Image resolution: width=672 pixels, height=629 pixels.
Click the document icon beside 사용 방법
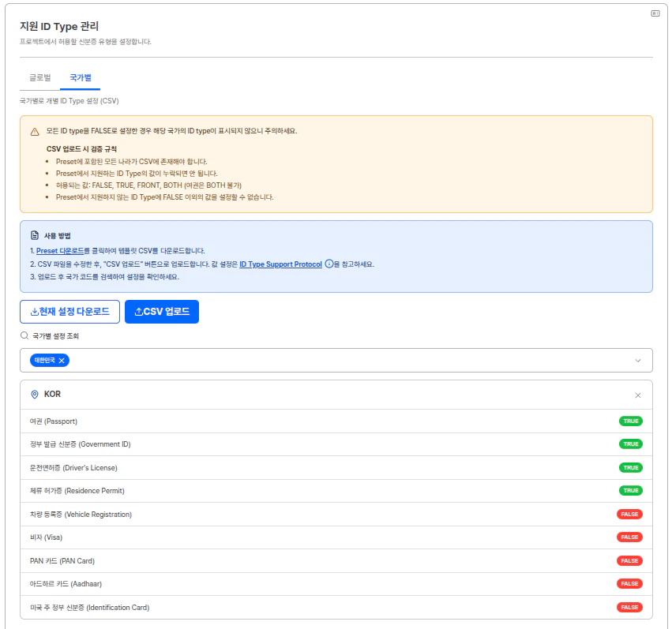(x=35, y=235)
